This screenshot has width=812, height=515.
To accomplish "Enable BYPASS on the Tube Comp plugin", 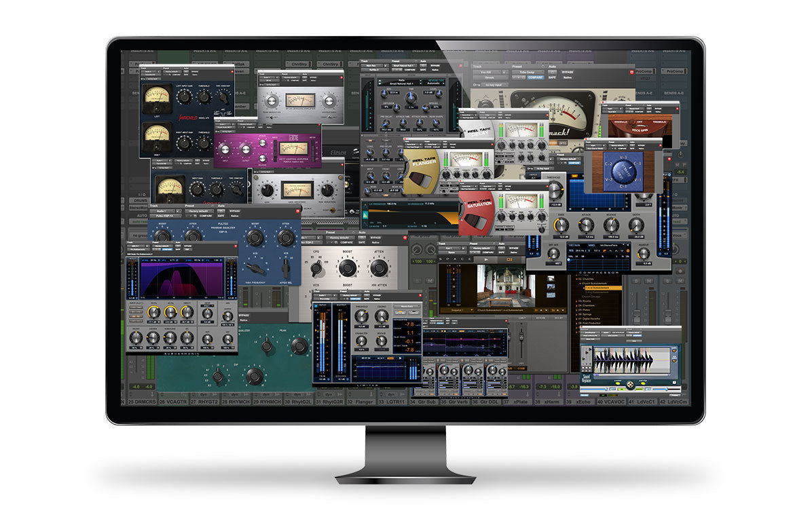I will tap(567, 73).
